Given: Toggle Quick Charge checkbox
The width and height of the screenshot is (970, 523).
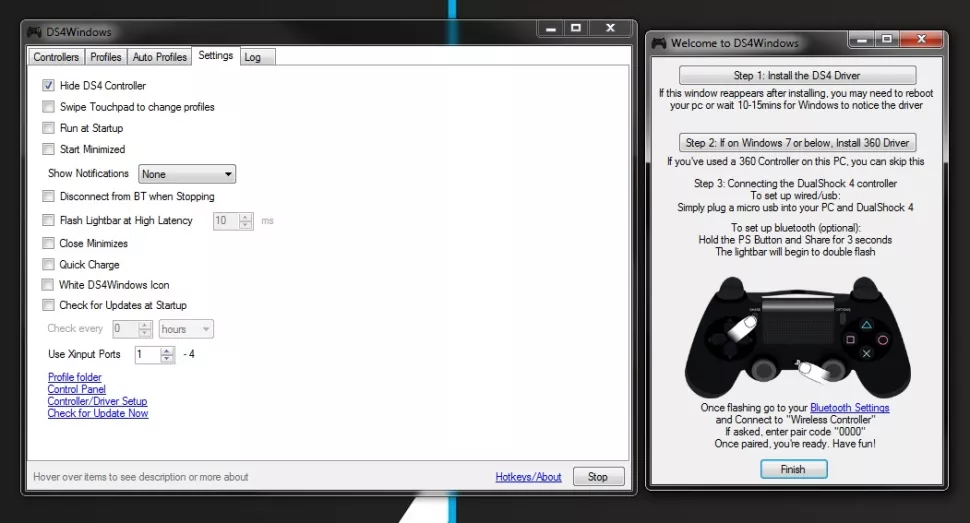Looking at the screenshot, I should click(x=49, y=265).
